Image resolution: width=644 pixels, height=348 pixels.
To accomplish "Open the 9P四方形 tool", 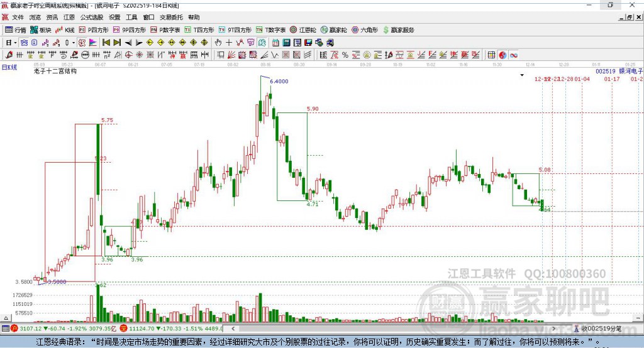I will [x=130, y=30].
